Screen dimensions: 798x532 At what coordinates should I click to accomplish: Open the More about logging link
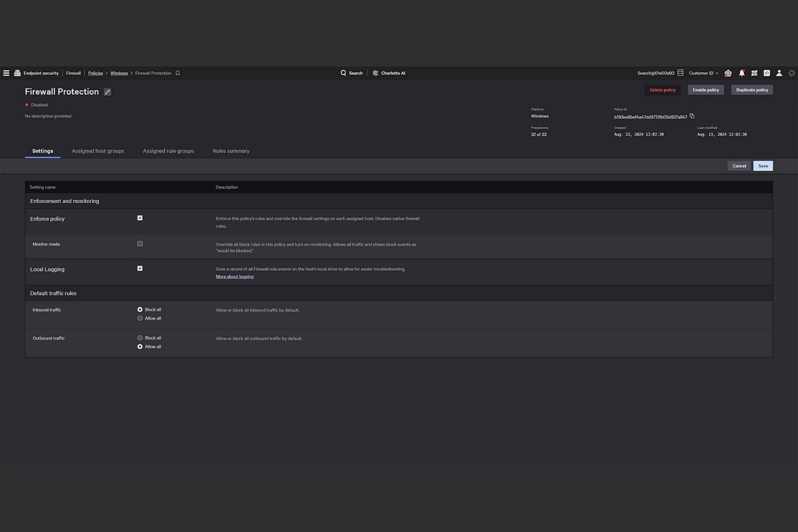click(x=235, y=276)
